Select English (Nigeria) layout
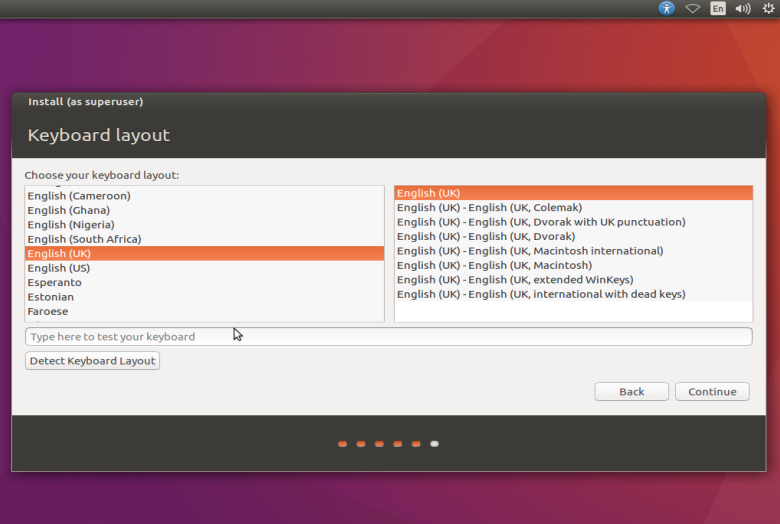 [x=204, y=224]
